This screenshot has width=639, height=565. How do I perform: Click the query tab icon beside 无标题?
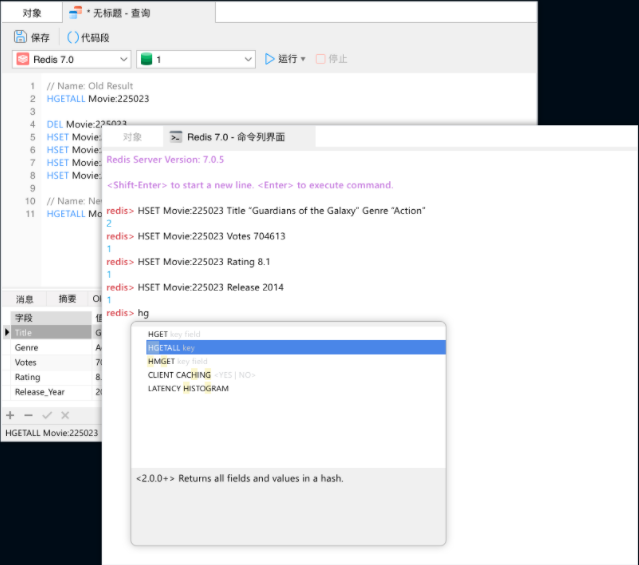tap(75, 13)
